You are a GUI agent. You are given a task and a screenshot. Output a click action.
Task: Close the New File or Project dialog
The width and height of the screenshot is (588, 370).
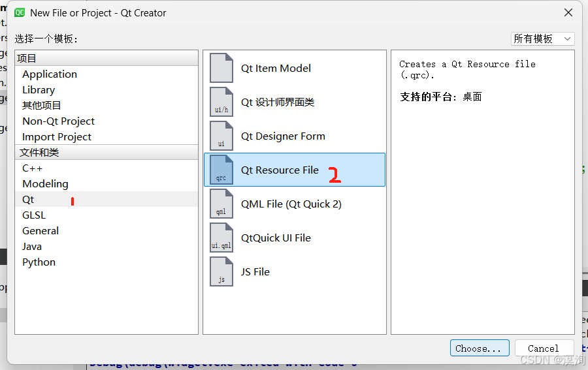[x=568, y=12]
